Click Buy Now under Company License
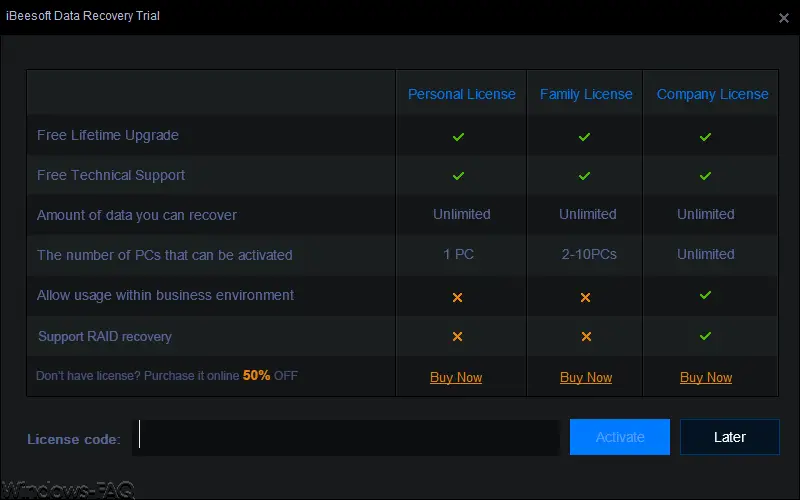Viewport: 800px width, 500px height. coord(706,378)
